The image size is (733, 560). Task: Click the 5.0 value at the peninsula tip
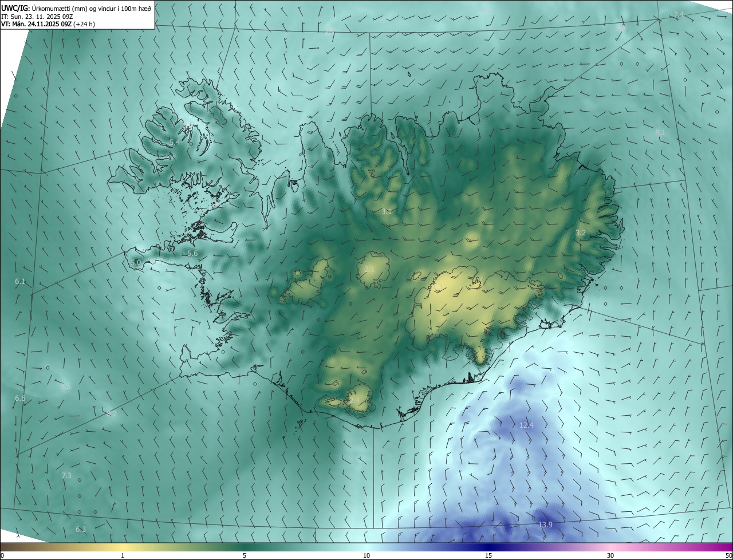tap(136, 262)
